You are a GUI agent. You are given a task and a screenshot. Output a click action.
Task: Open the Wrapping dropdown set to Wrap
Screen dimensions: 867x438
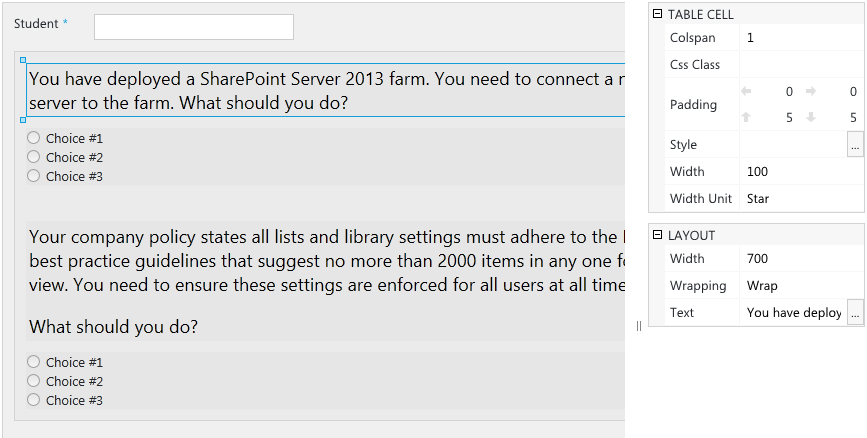(x=802, y=285)
